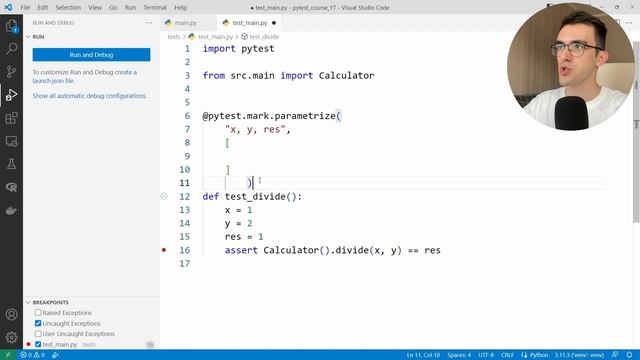Viewport: 640px width, 360px height.
Task: Open the Edit menu
Action: point(42,7)
